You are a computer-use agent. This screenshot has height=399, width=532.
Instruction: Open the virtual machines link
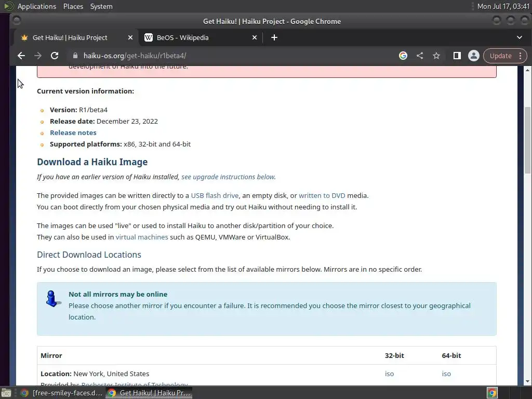pyautogui.click(x=142, y=237)
